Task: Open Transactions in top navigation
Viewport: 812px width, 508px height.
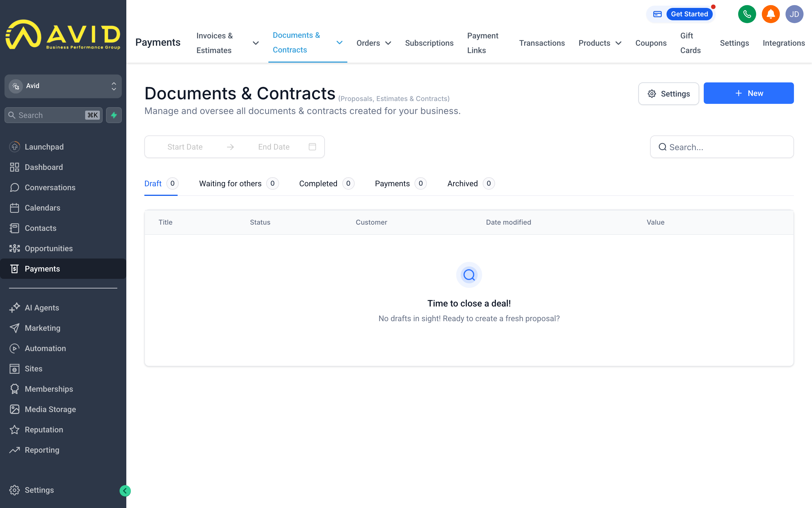Action: pos(542,43)
